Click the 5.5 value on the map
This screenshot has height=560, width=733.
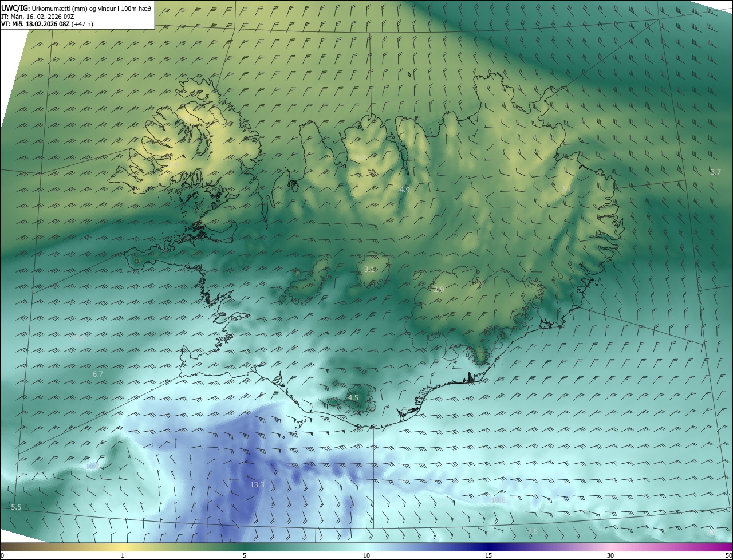click(16, 507)
